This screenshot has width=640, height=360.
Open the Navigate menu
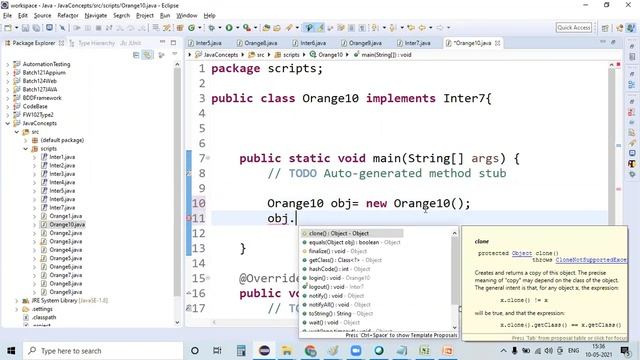coord(96,16)
